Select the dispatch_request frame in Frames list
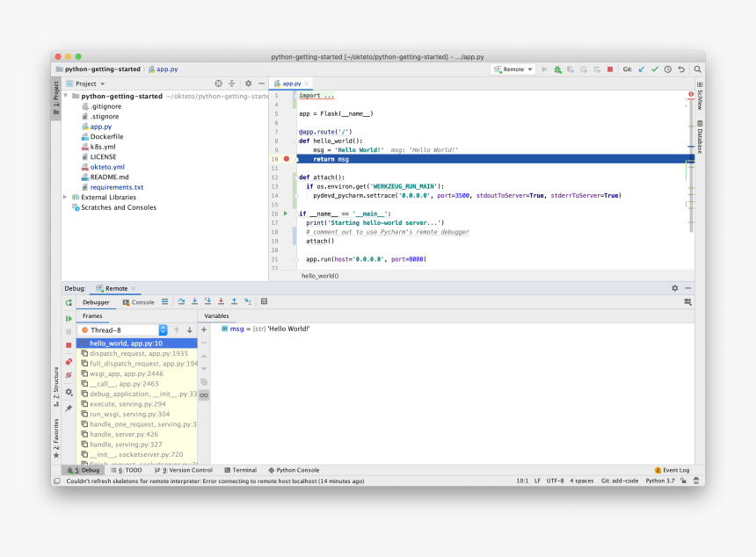 pyautogui.click(x=138, y=353)
